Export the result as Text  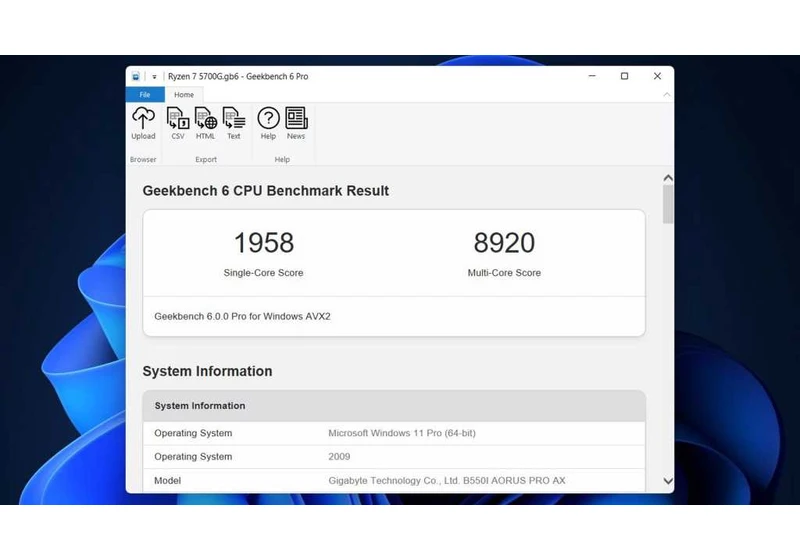pyautogui.click(x=234, y=123)
